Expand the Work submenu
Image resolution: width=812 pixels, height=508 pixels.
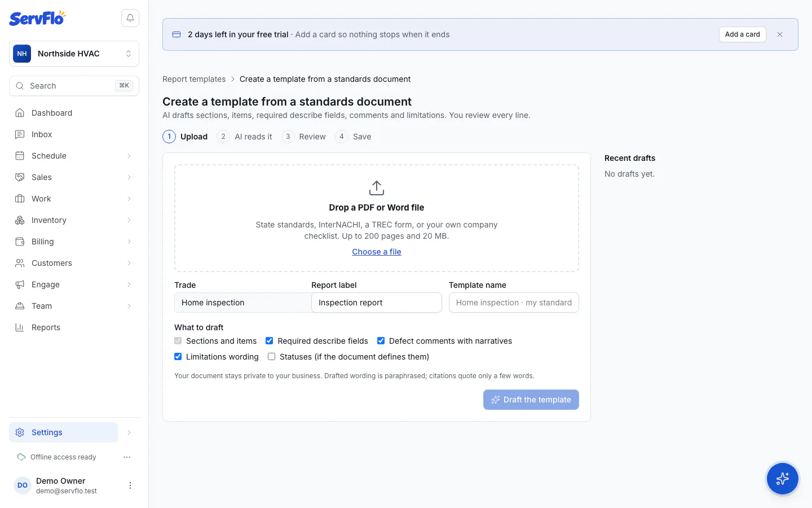[x=129, y=199]
